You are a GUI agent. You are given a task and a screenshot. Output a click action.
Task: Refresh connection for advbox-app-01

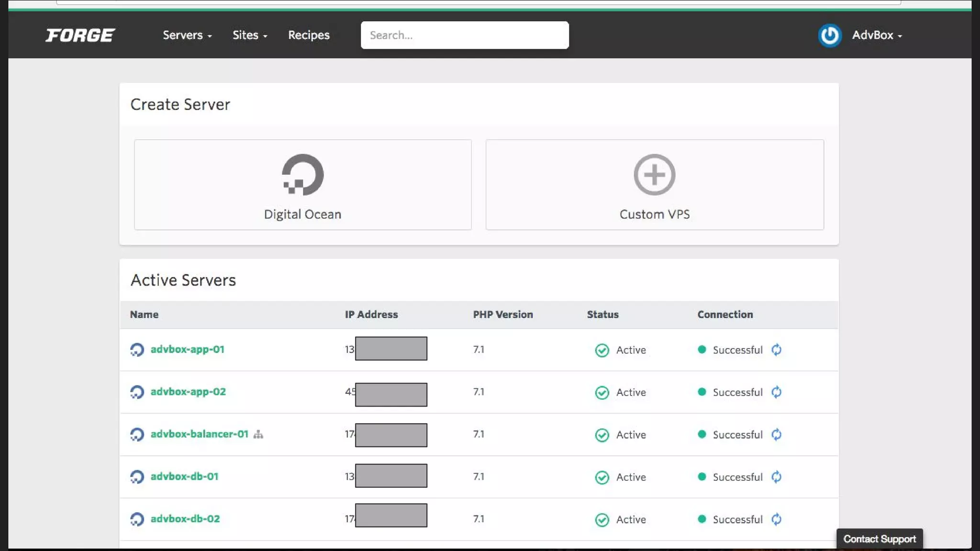tap(776, 350)
